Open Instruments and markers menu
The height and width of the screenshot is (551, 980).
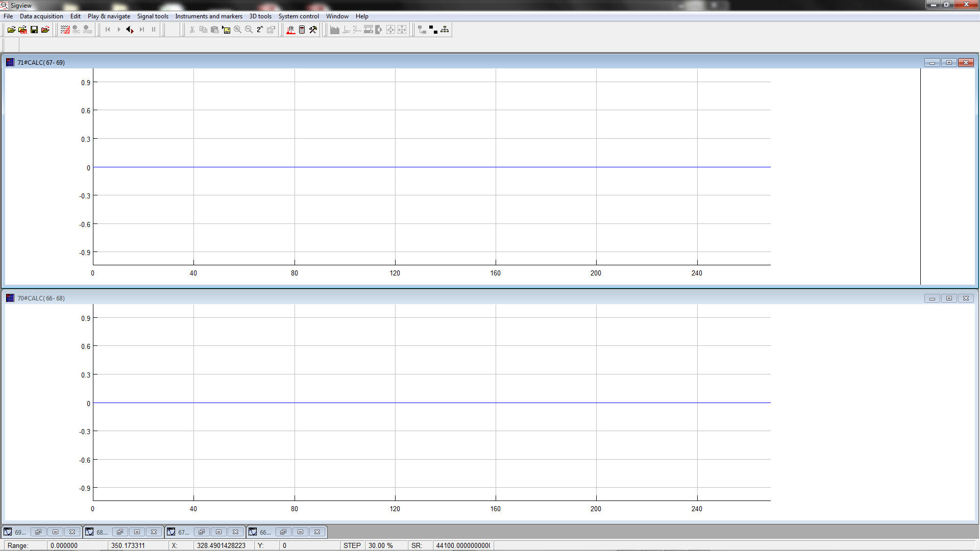209,16
